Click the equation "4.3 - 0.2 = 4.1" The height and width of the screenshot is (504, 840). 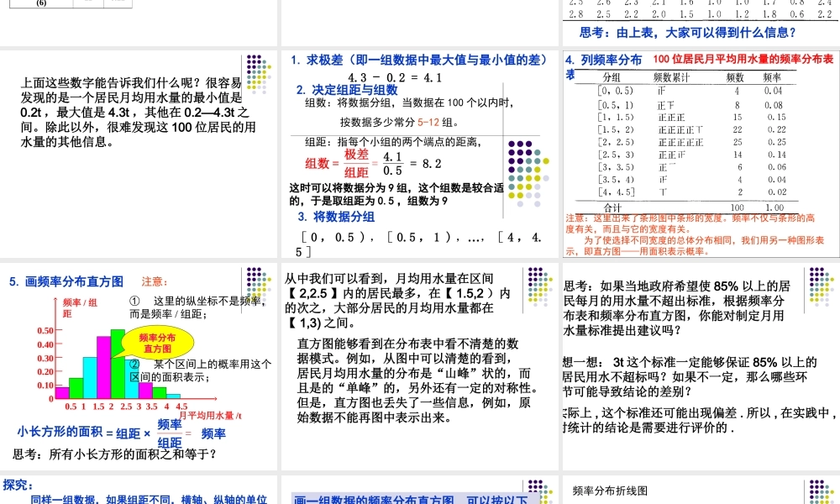coord(395,78)
